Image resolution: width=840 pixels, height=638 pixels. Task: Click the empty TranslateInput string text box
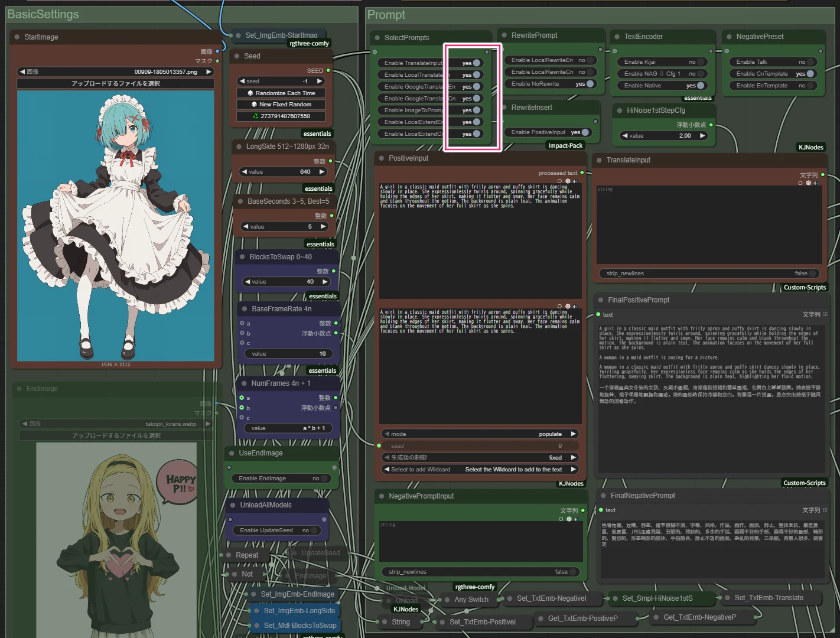coord(709,225)
